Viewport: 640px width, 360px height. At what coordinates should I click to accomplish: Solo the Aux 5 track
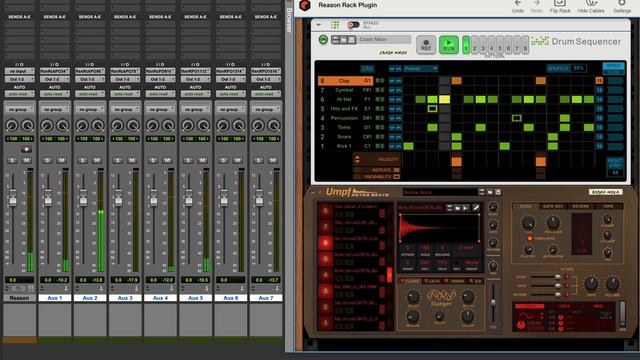(188, 160)
